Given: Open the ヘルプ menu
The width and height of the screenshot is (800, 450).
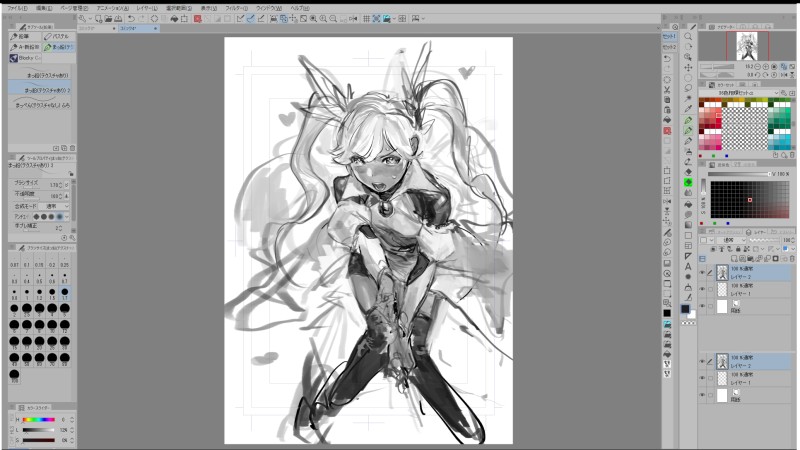Looking at the screenshot, I should point(299,8).
